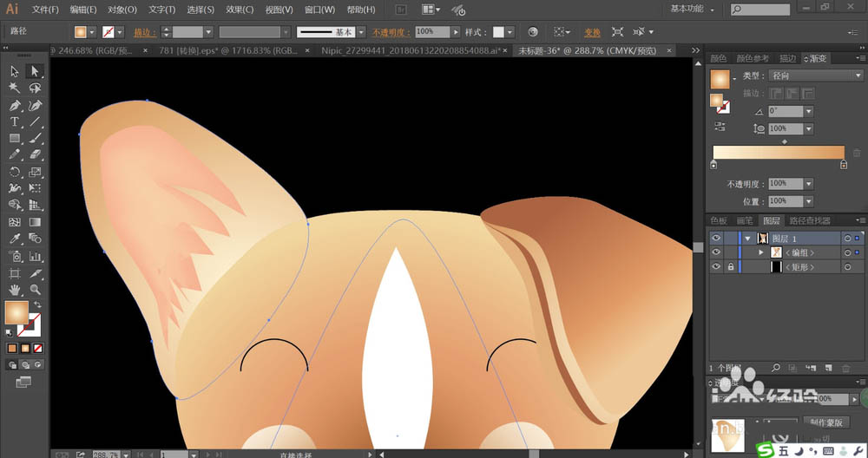Hide 图层 1 layer visibility
Viewport: 868px width, 458px height.
point(716,238)
